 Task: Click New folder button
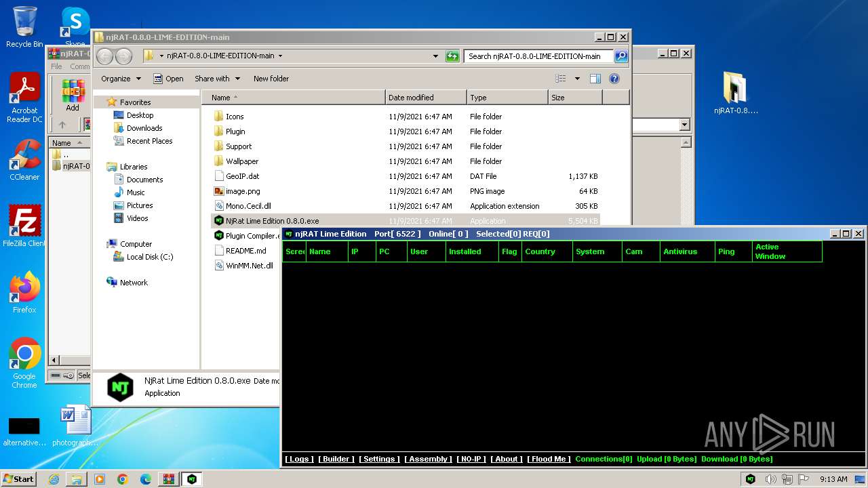(271, 79)
